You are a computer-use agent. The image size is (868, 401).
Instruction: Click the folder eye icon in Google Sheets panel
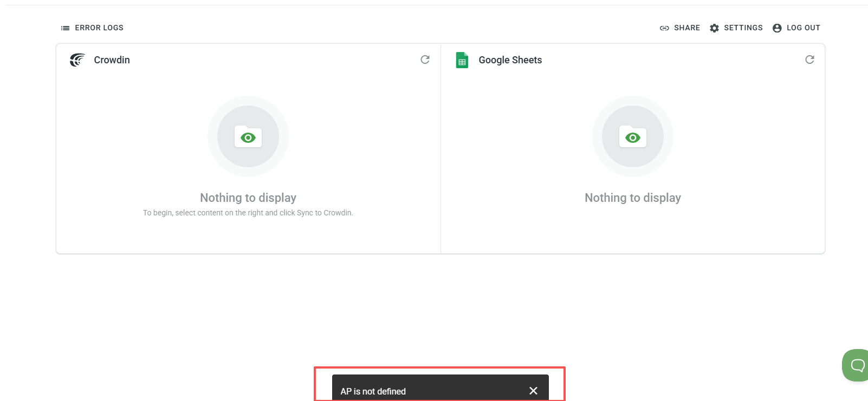point(633,137)
